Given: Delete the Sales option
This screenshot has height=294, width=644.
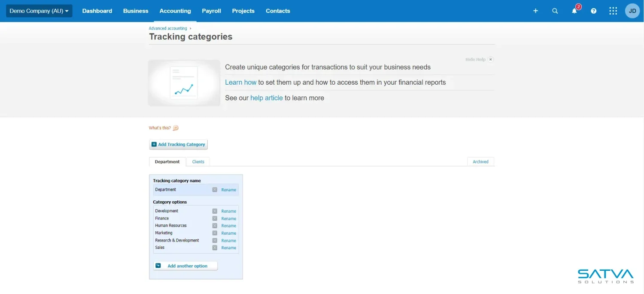Looking at the screenshot, I should (x=215, y=248).
